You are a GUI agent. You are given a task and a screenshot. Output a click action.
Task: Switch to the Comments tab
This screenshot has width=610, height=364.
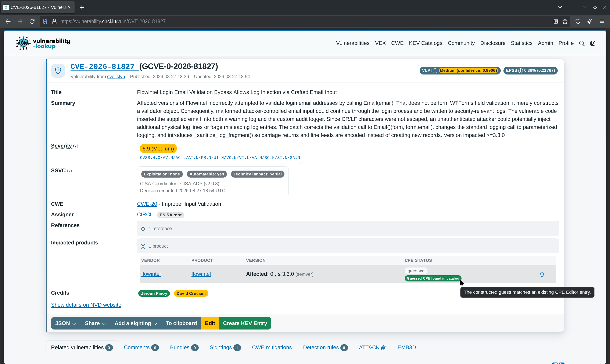click(141, 348)
